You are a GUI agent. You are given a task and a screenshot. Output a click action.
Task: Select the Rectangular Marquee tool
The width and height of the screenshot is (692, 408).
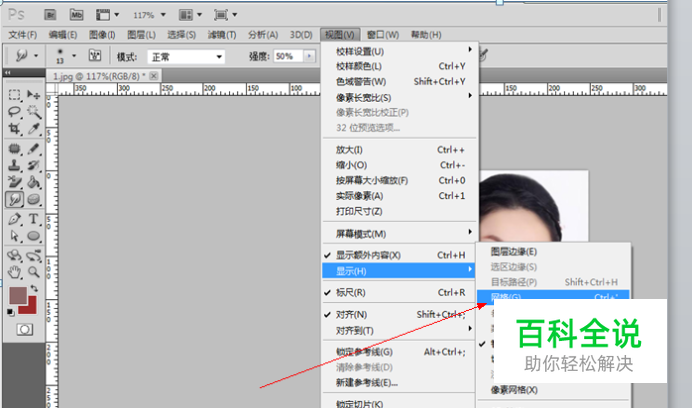(x=14, y=94)
